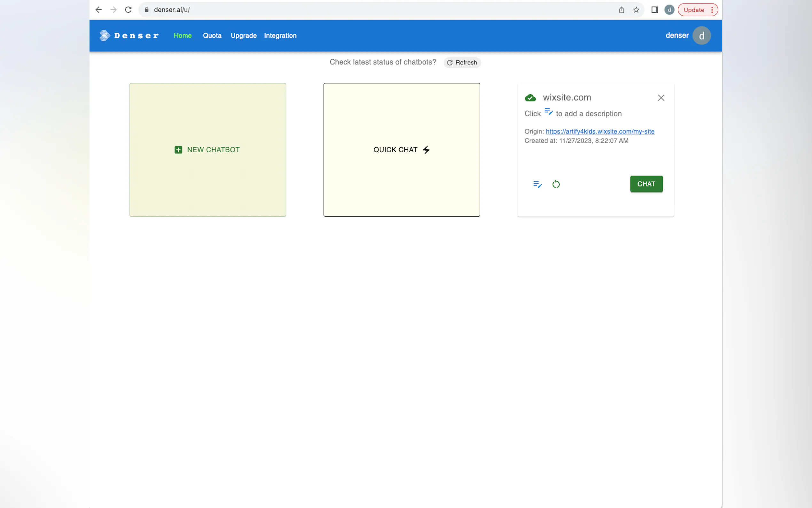Open the artify4kids.wixsite.com origin link
Image resolution: width=812 pixels, height=508 pixels.
(x=599, y=131)
